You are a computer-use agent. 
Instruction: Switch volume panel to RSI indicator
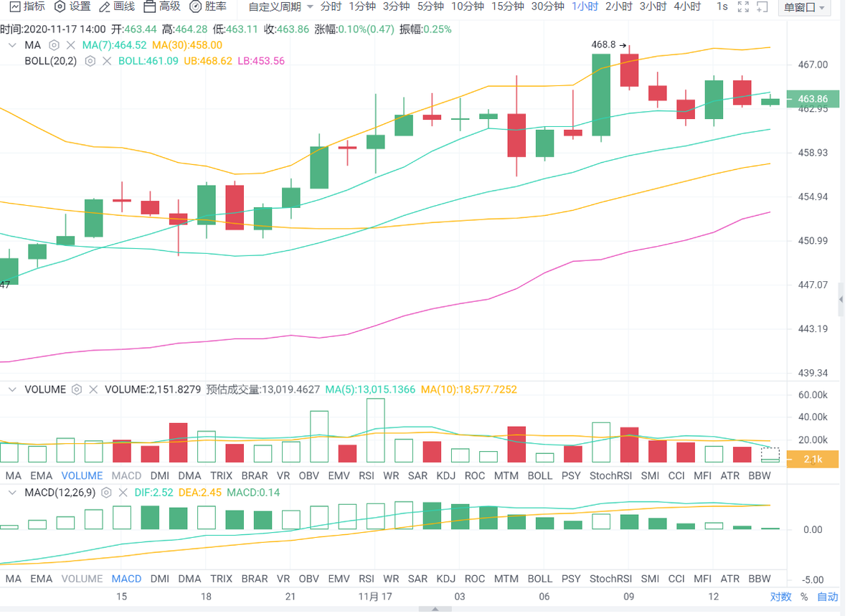pyautogui.click(x=367, y=475)
